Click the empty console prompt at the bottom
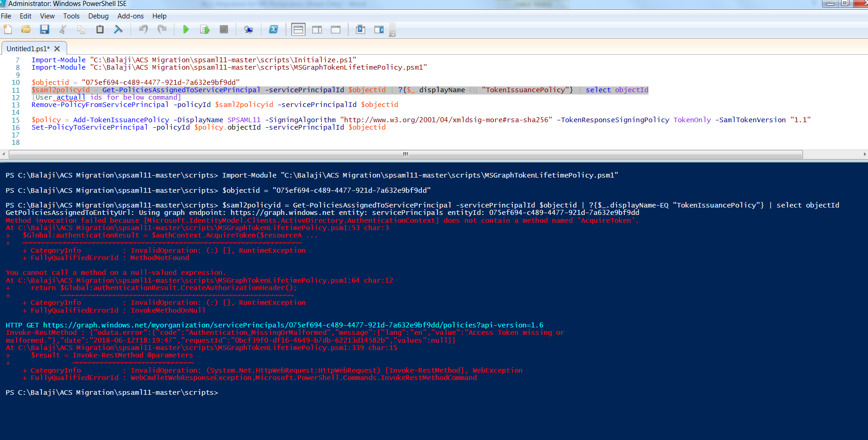 [112, 392]
